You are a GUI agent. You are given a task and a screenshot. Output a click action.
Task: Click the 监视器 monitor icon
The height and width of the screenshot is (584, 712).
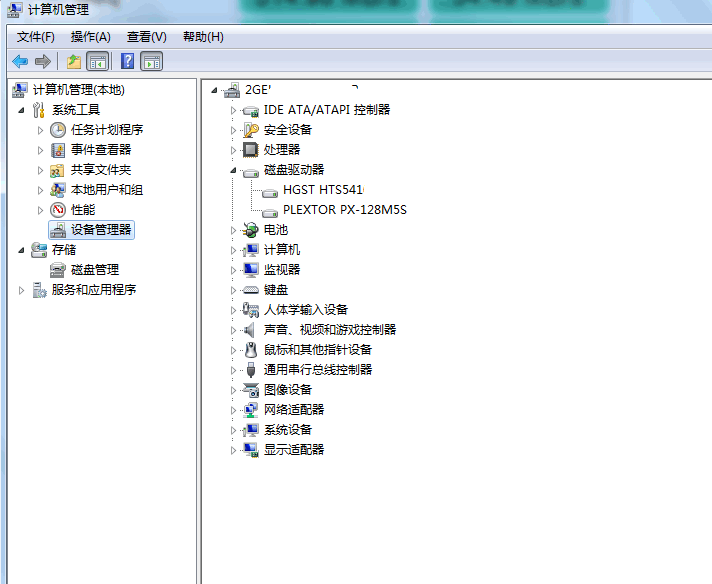251,270
